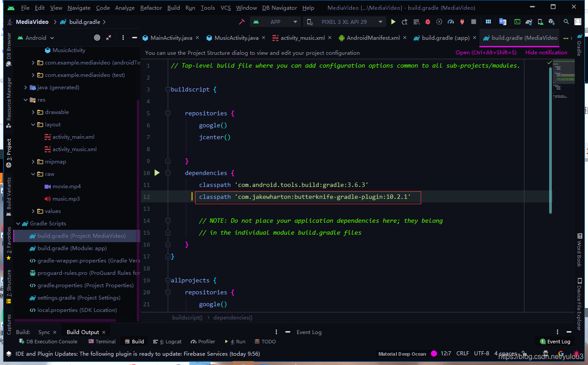588x365 pixels.
Task: Collapse the layout folder
Action: 33,125
